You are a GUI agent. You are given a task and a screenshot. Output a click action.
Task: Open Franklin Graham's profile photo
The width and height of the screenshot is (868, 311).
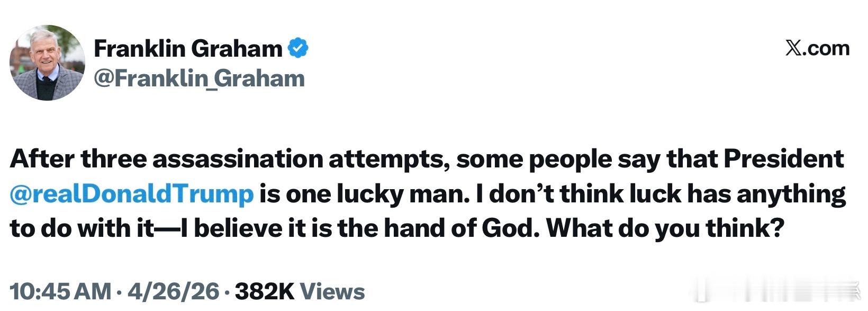click(47, 63)
